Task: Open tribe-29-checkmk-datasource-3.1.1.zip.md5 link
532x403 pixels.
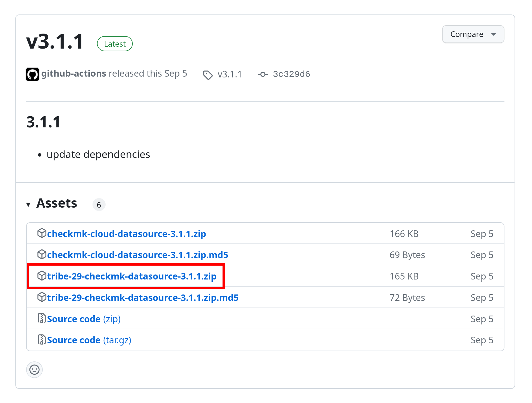Action: click(x=143, y=298)
